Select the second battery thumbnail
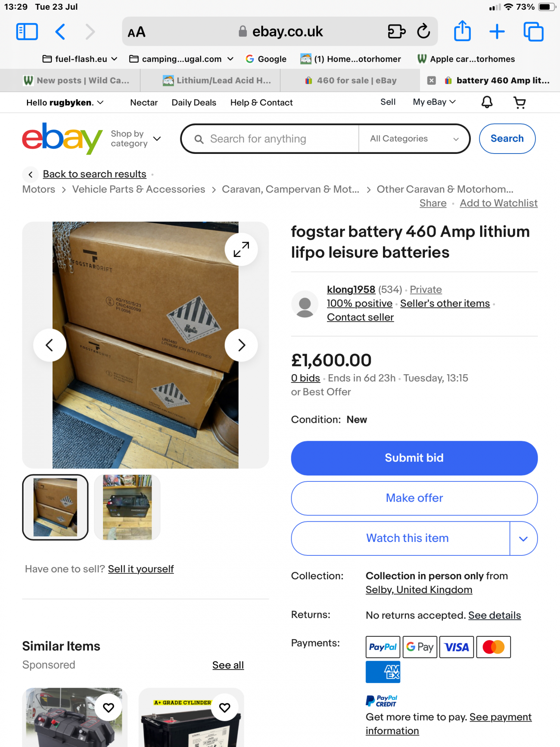The image size is (560, 747). click(x=127, y=507)
